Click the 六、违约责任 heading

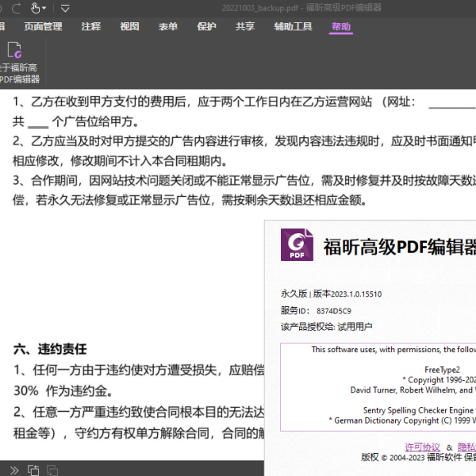(50, 349)
